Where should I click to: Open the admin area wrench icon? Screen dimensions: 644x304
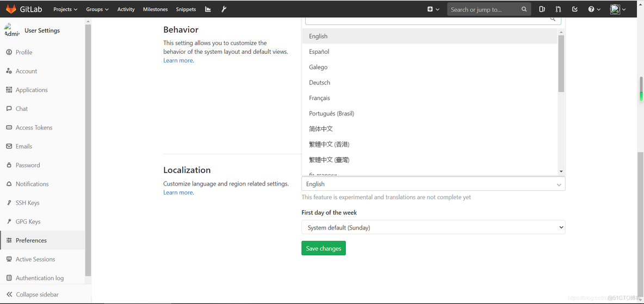224,9
